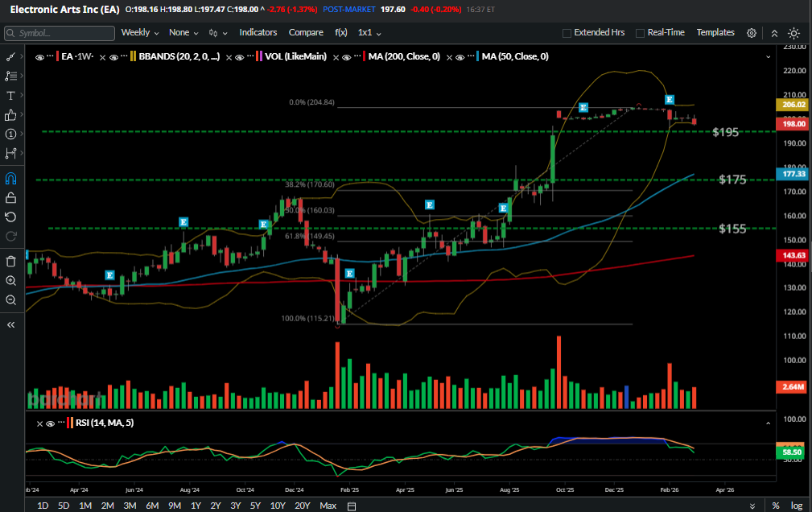This screenshot has width=812, height=512.
Task: Enable the Extended Hrs checkbox
Action: coord(567,33)
